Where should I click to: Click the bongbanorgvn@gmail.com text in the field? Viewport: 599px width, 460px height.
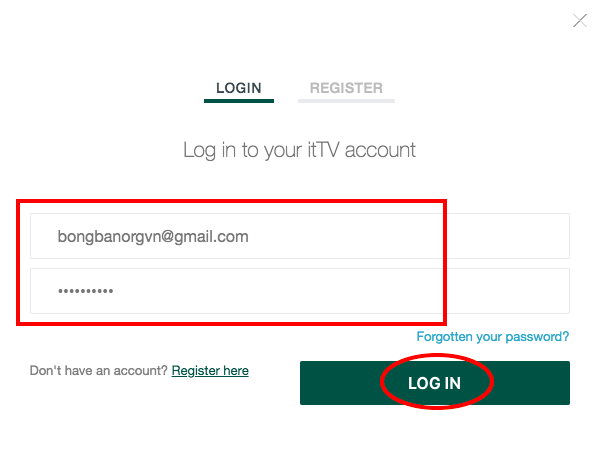[x=153, y=237]
